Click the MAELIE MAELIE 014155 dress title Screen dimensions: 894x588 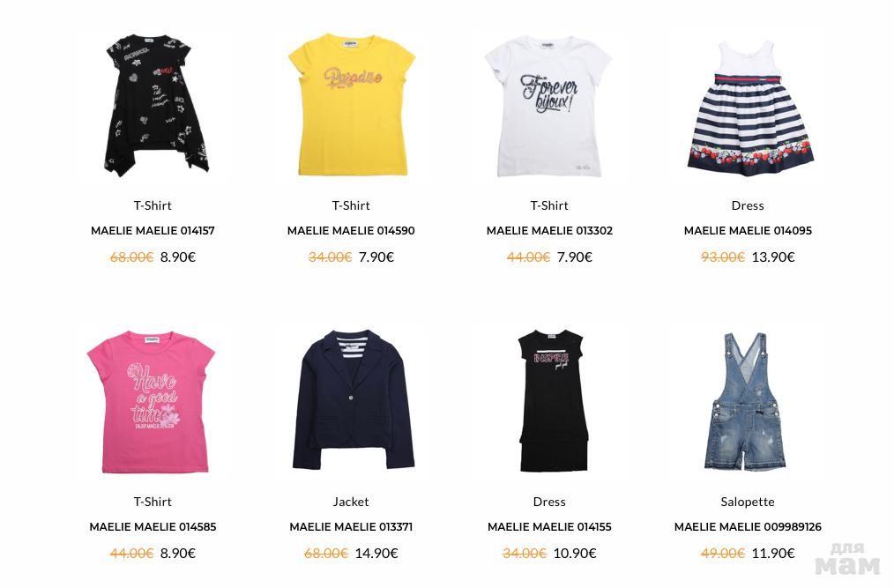click(549, 527)
